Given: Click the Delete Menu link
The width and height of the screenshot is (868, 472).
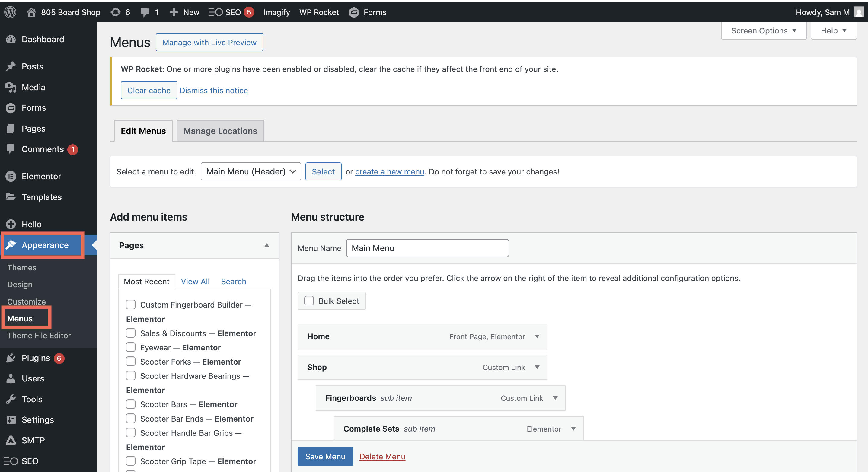Looking at the screenshot, I should pos(382,456).
